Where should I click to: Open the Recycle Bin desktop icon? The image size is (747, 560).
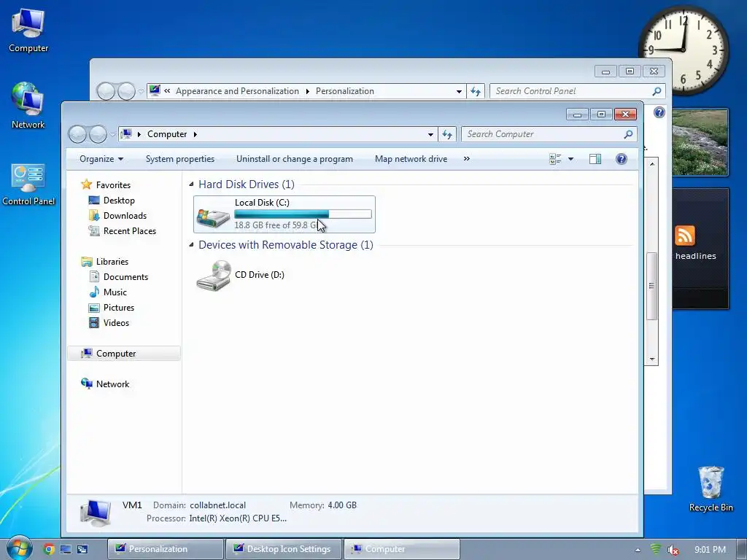(711, 489)
